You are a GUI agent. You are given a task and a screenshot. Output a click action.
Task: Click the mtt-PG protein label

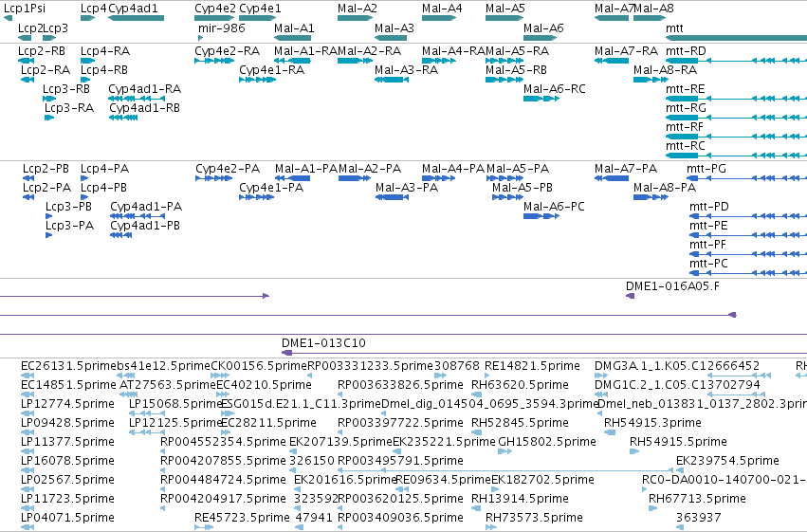coord(706,169)
